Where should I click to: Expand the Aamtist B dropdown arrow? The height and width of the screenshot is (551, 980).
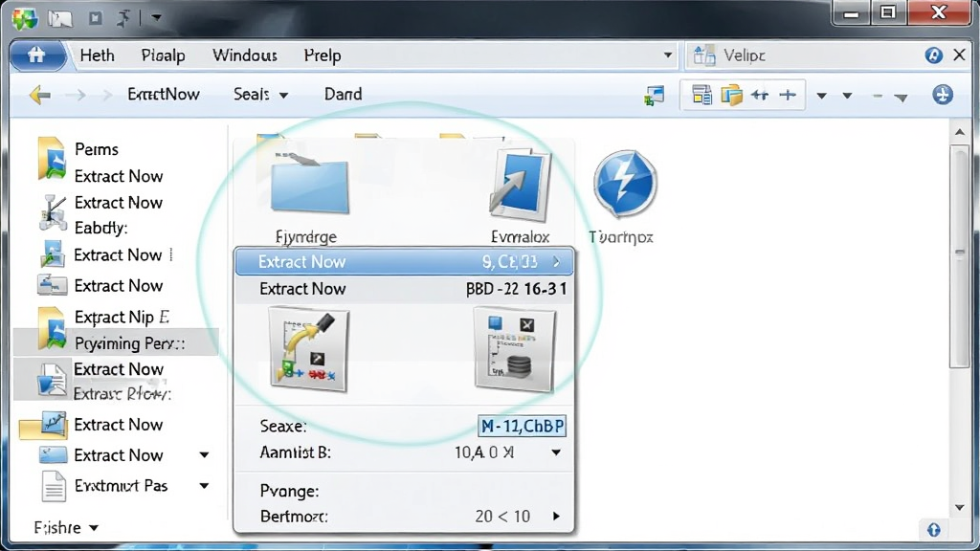click(556, 452)
